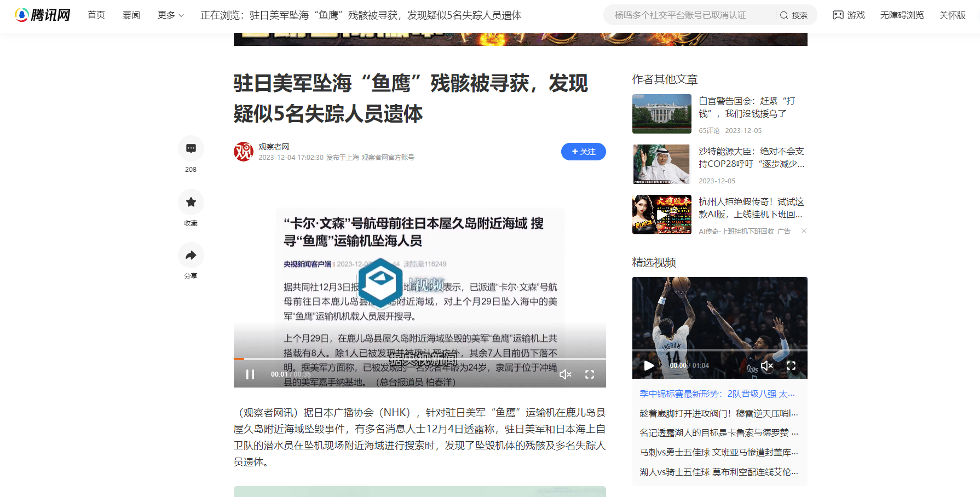Select video 名记透露湖人的目标是卡鲁索
980x497 pixels.
coord(719,433)
